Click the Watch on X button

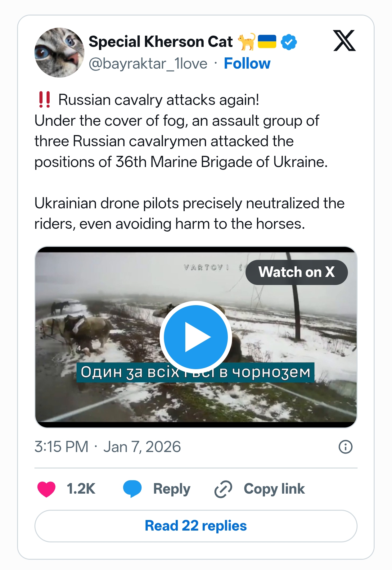point(296,272)
